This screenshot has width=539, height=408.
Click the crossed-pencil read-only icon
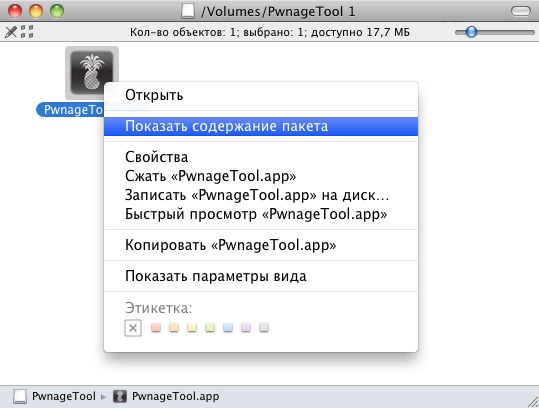pos(11,32)
